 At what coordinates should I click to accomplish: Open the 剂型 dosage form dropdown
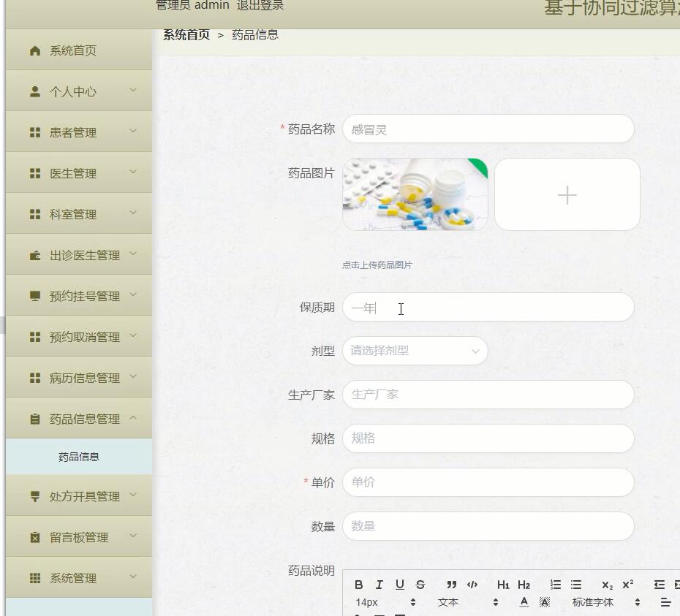415,351
